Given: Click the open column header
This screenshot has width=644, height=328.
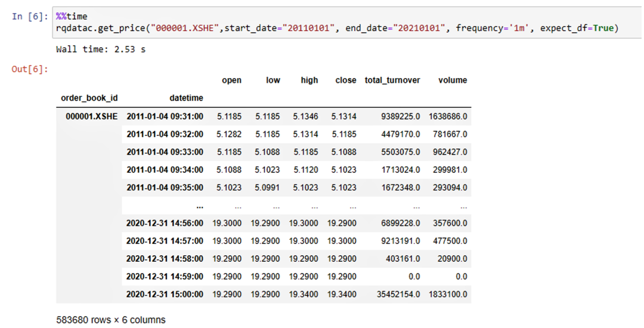Looking at the screenshot, I should [231, 81].
